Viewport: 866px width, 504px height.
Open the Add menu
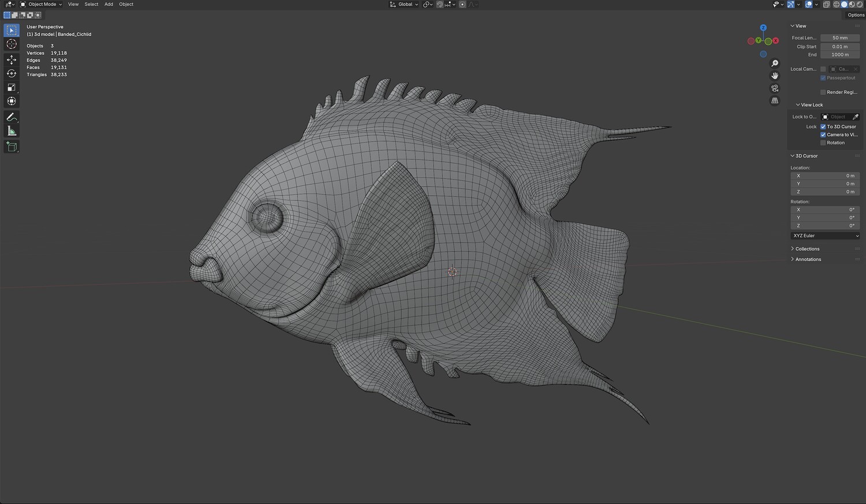109,4
